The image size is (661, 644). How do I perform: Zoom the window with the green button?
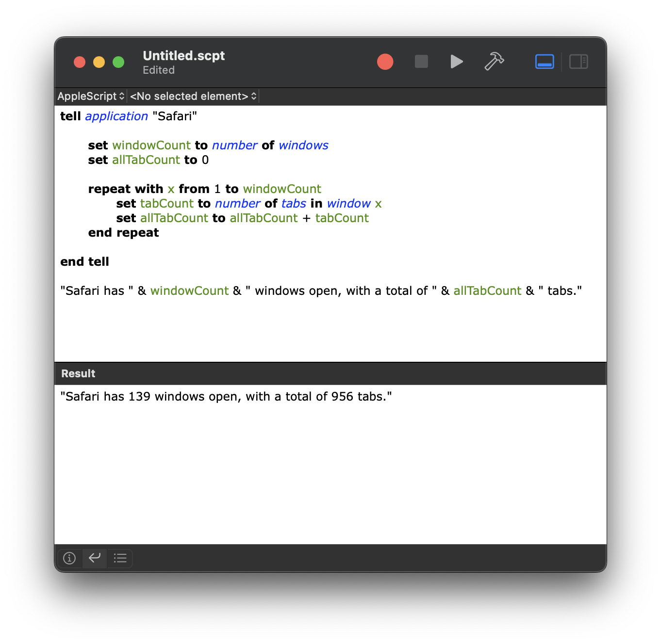point(118,62)
